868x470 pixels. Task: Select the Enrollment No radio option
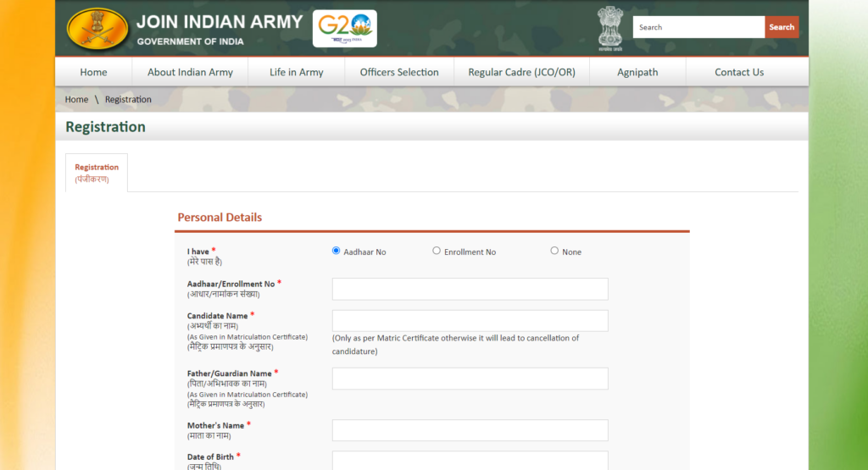(x=437, y=251)
